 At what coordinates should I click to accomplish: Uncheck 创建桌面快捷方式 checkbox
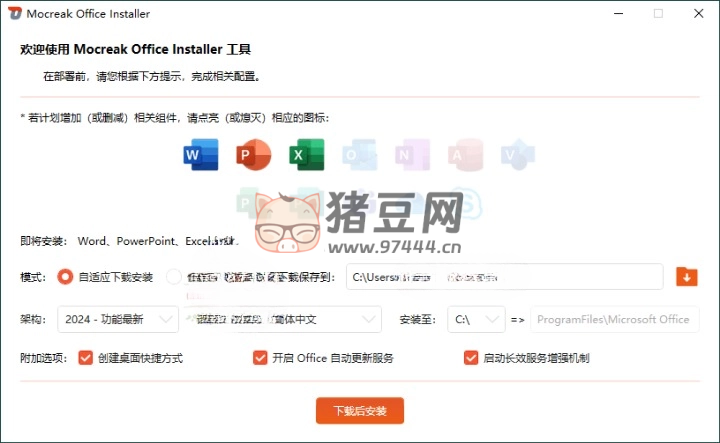point(85,358)
